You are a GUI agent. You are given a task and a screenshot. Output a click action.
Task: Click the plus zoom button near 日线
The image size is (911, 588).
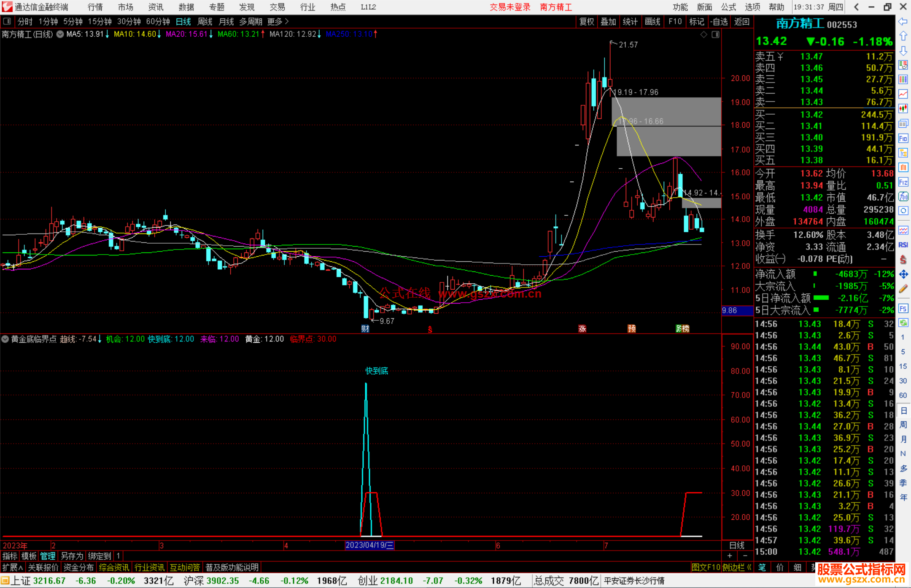pos(730,556)
